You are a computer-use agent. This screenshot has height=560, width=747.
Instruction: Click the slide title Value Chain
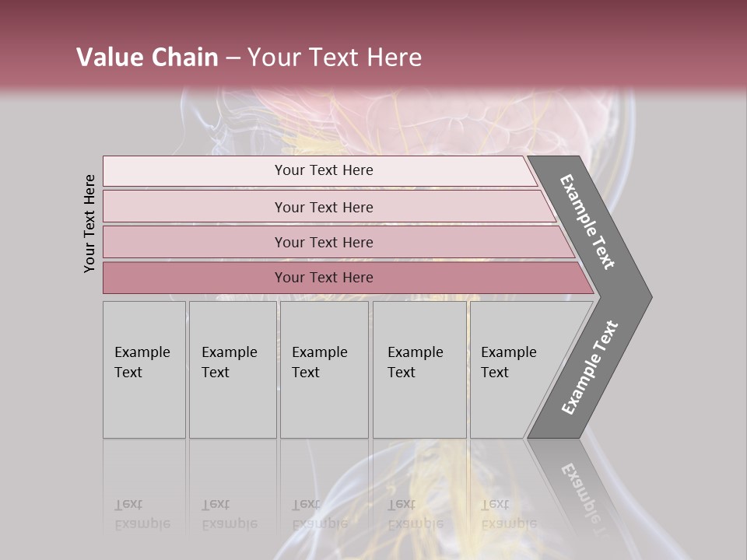147,58
